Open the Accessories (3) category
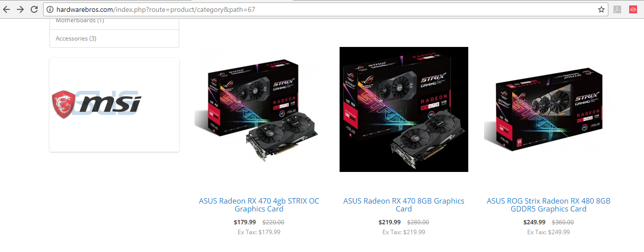Viewport: 644px width, 252px height. 114,39
